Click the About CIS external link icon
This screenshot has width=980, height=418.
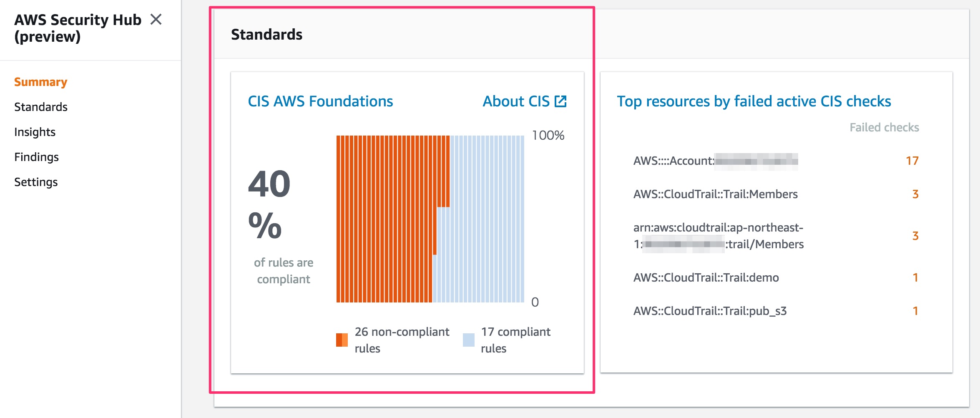(x=560, y=101)
